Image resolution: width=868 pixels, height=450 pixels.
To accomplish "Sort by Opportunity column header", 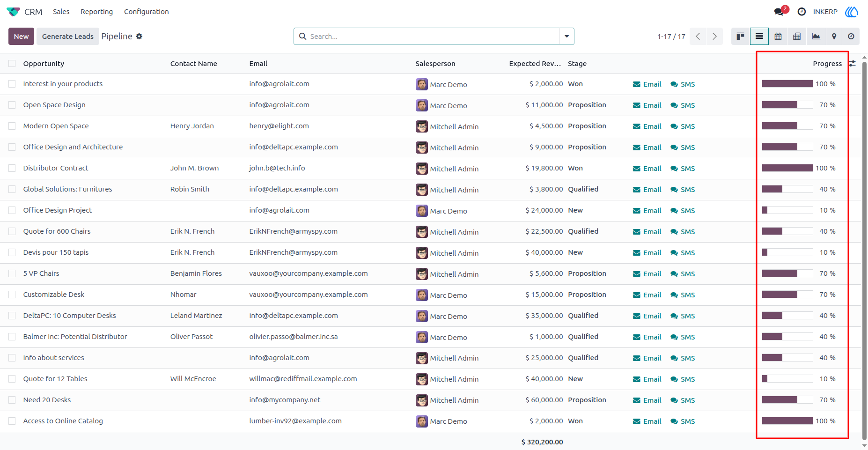I will pos(44,64).
